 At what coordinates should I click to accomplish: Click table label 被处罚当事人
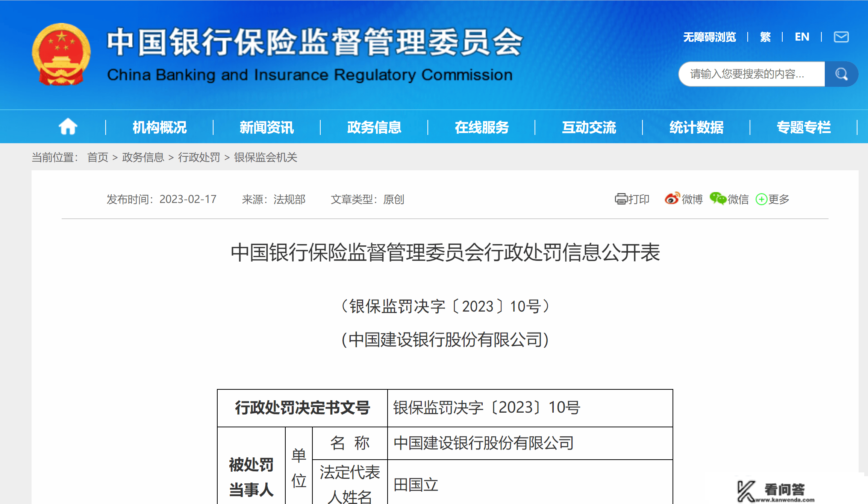[251, 477]
